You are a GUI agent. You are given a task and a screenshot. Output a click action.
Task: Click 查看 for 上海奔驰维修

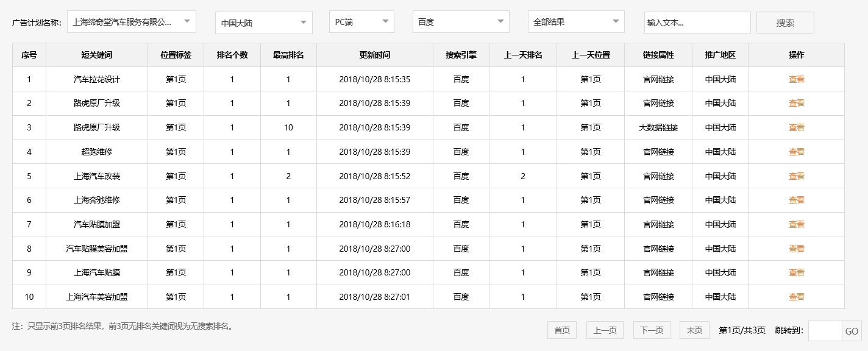[x=797, y=200]
